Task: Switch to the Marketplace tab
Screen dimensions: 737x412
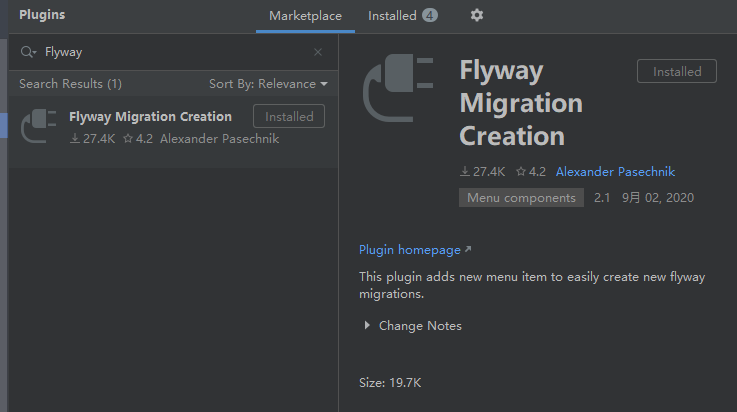Action: click(x=305, y=16)
